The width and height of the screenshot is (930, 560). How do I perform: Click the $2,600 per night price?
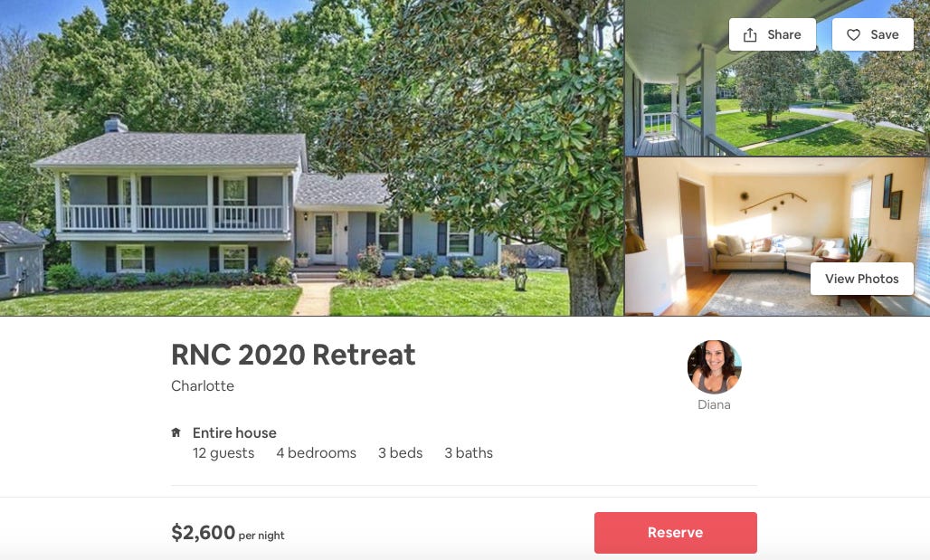228,533
